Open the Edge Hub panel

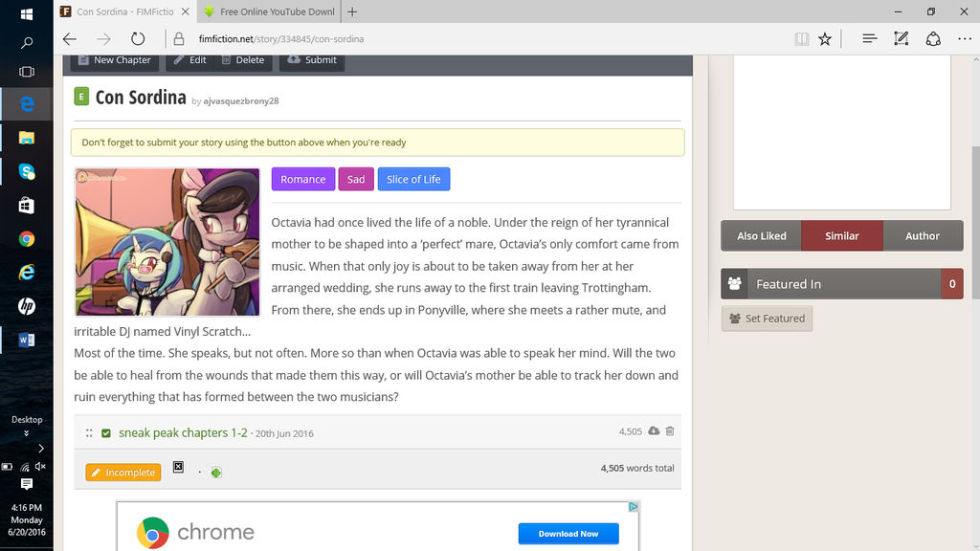click(x=869, y=38)
